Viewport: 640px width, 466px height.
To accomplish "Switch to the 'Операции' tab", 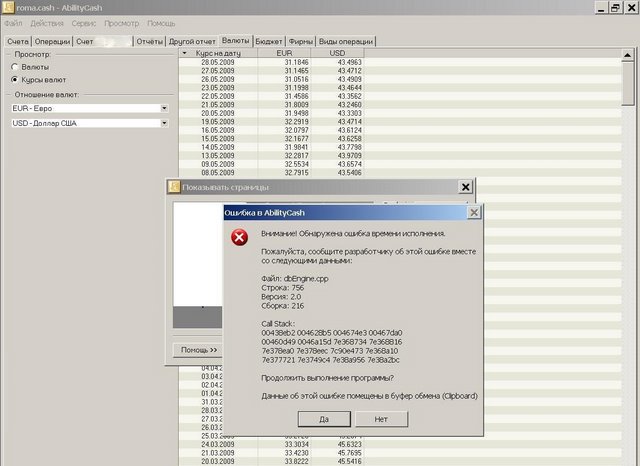I will coord(52,41).
